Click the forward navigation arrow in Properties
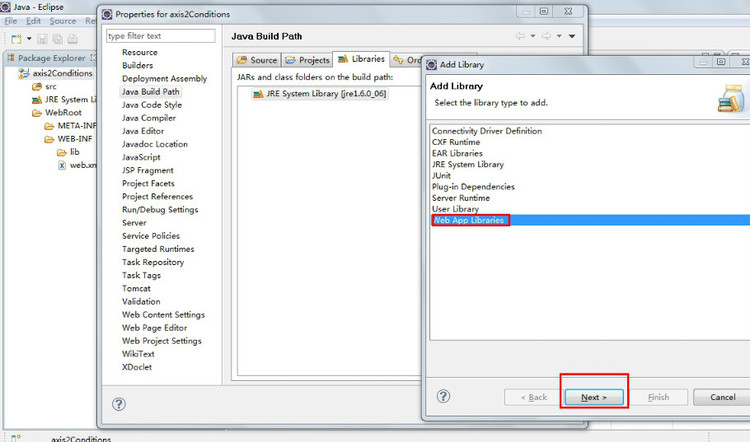 [x=546, y=36]
